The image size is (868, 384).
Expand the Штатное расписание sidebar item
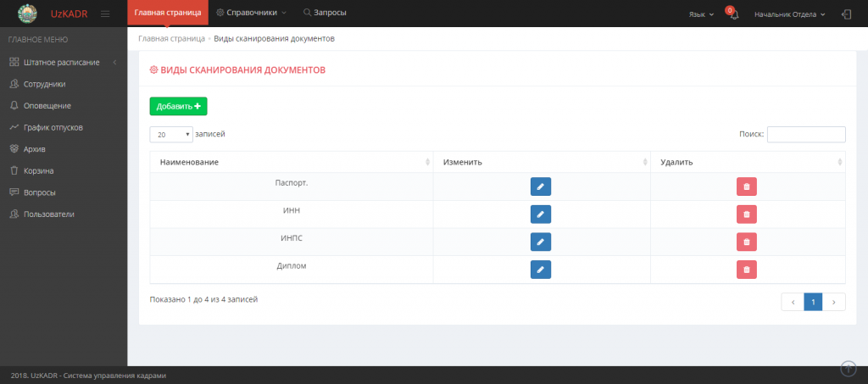pyautogui.click(x=61, y=62)
